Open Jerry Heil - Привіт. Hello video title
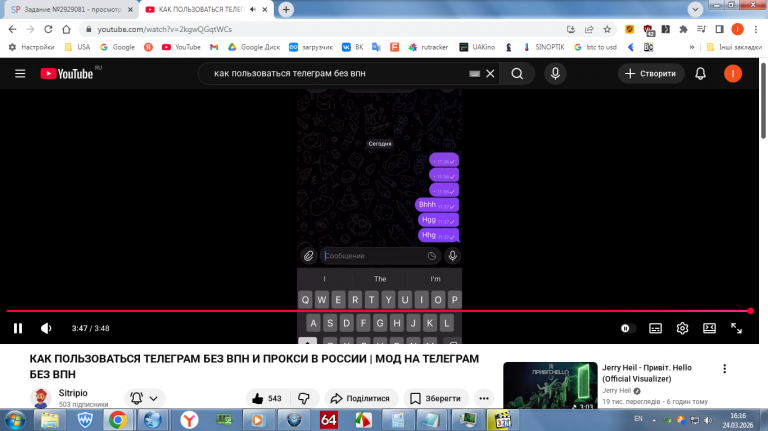 pos(647,373)
